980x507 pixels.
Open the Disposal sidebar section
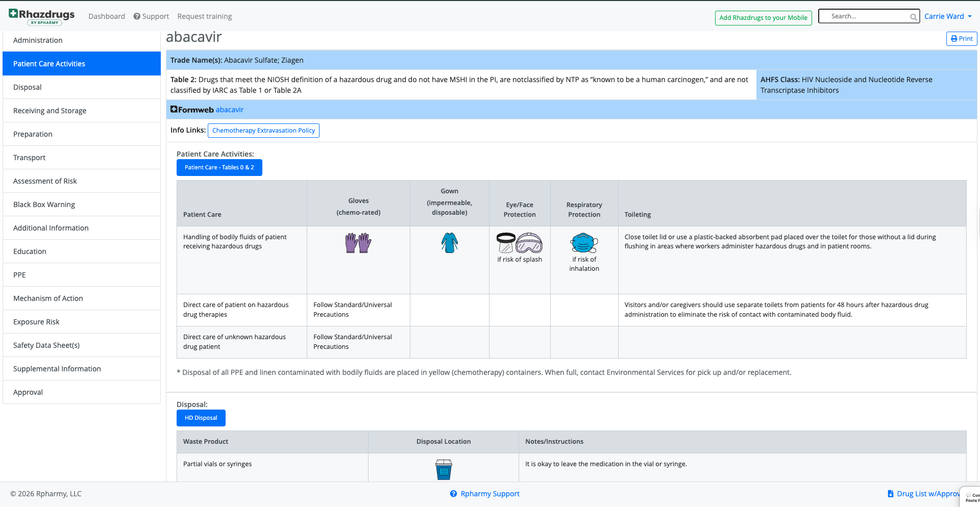28,87
